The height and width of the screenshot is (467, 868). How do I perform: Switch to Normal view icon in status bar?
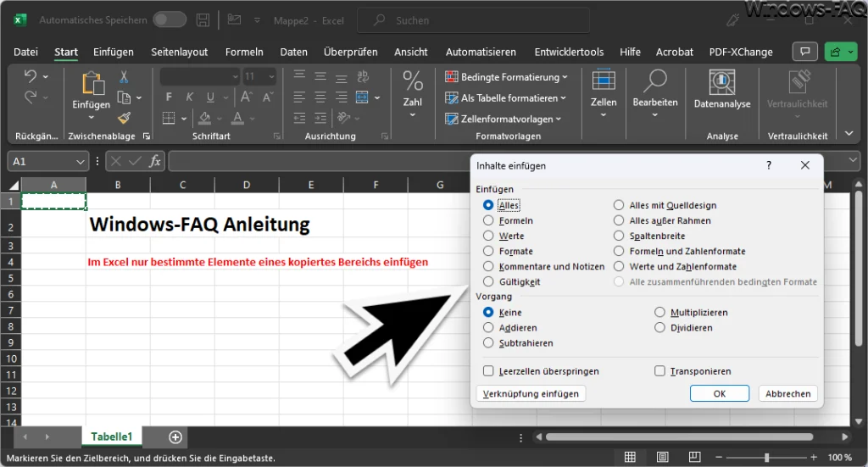[630, 457]
